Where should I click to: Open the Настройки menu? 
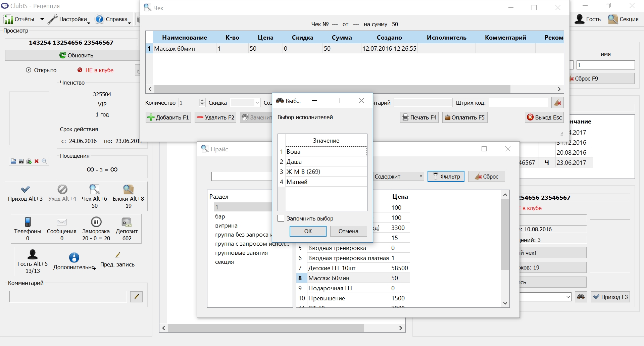pos(69,19)
